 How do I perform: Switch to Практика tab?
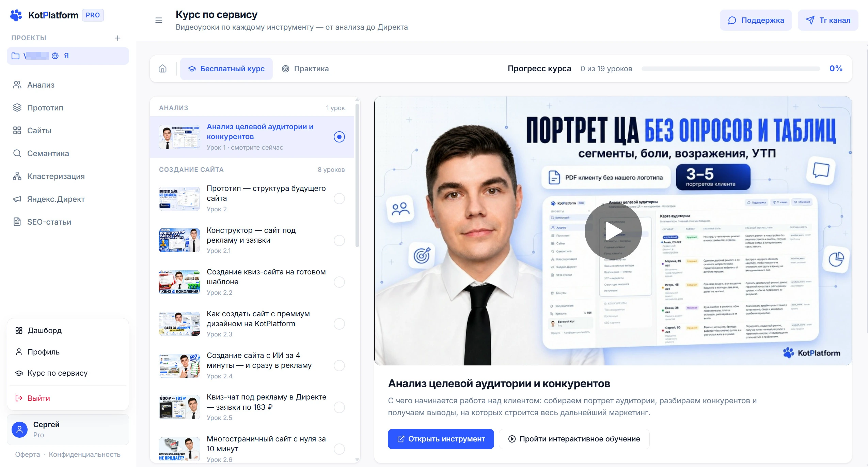[305, 69]
